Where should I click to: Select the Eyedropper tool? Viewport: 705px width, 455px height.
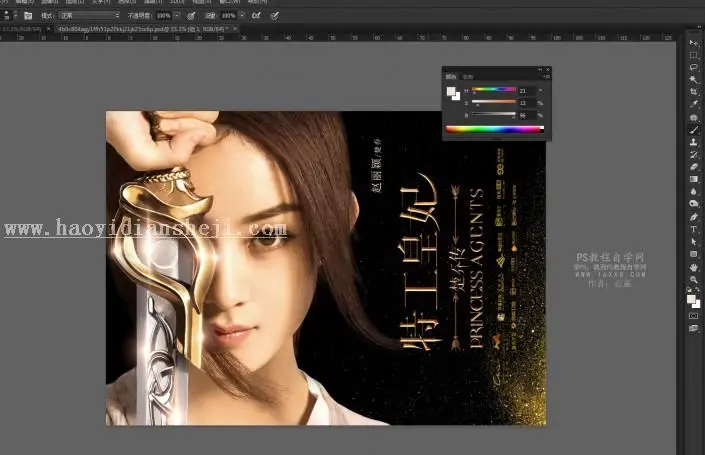coord(694,104)
